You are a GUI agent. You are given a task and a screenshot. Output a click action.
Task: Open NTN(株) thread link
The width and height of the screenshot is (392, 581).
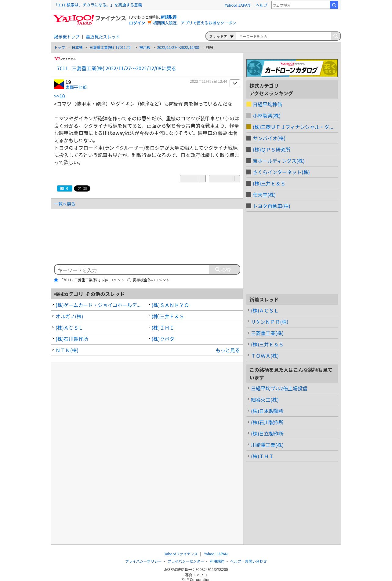[67, 350]
